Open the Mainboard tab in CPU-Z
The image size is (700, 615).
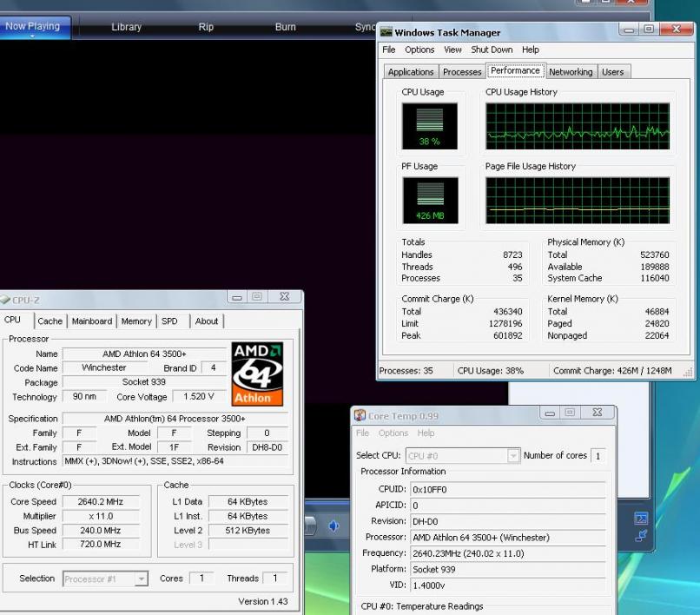click(x=92, y=321)
